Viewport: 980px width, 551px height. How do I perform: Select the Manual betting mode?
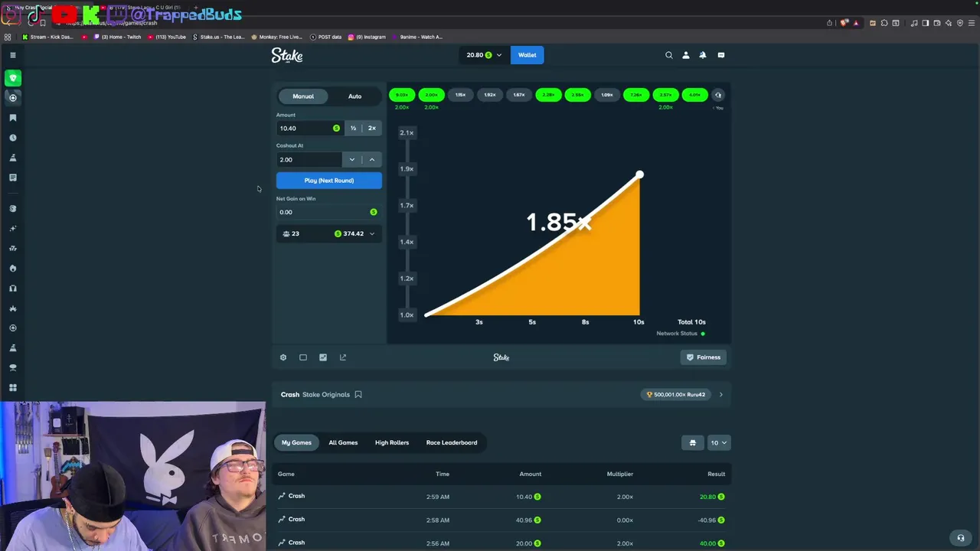303,96
